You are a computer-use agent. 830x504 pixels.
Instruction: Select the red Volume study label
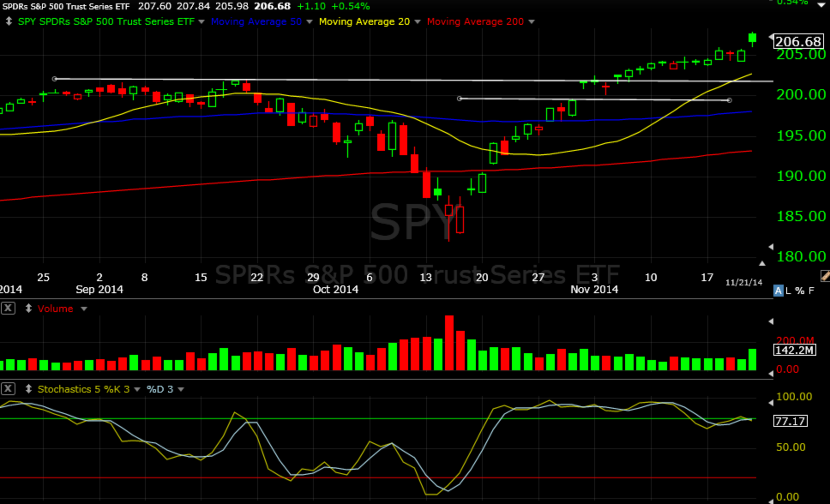point(55,309)
